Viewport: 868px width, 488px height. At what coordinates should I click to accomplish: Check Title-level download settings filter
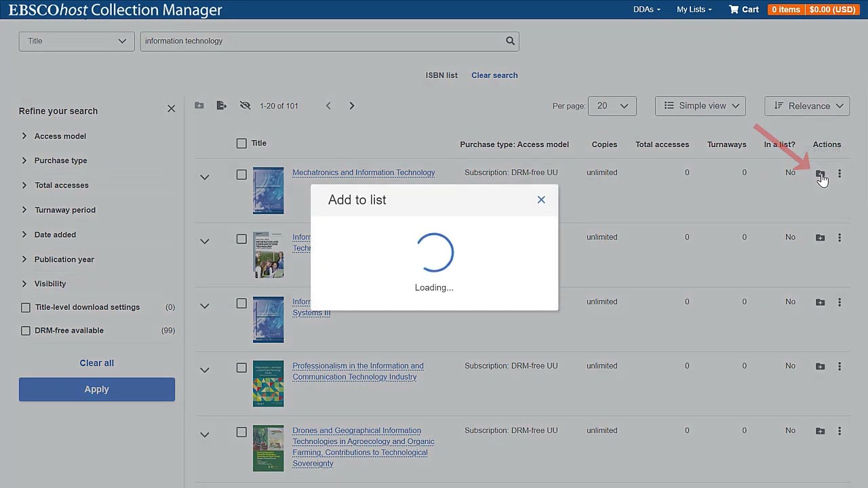[26, 308]
